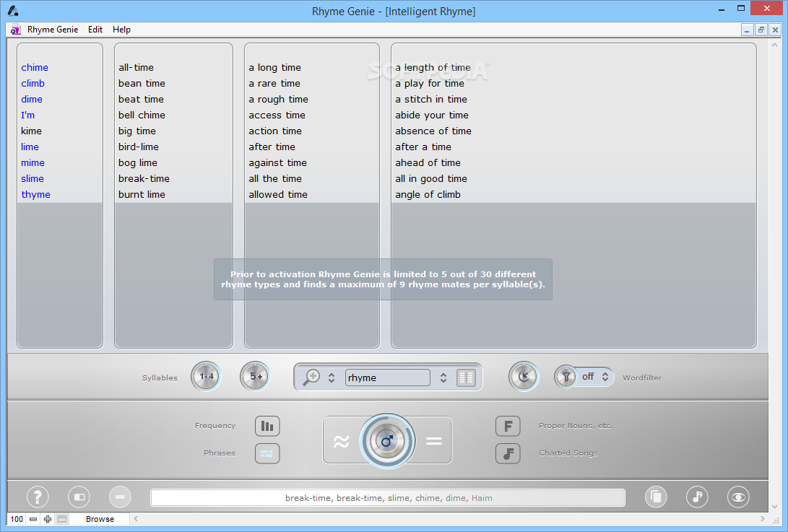Select the phrase a rough time
Viewport: 788px width, 532px height.
[278, 100]
